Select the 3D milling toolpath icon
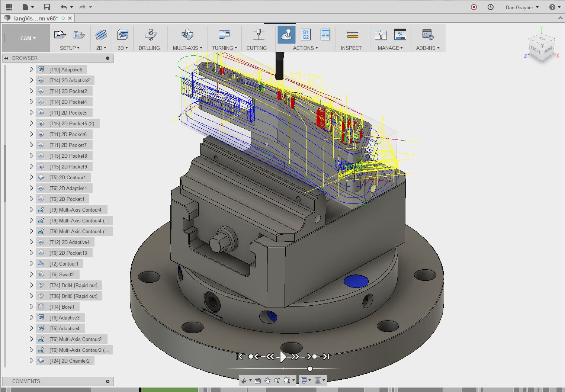Image resolution: width=565 pixels, height=392 pixels. (x=123, y=35)
